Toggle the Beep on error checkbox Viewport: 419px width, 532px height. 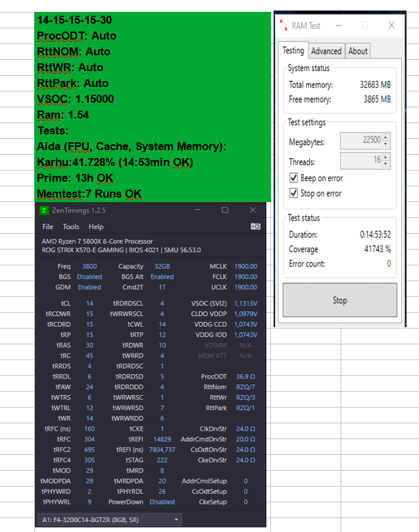293,178
